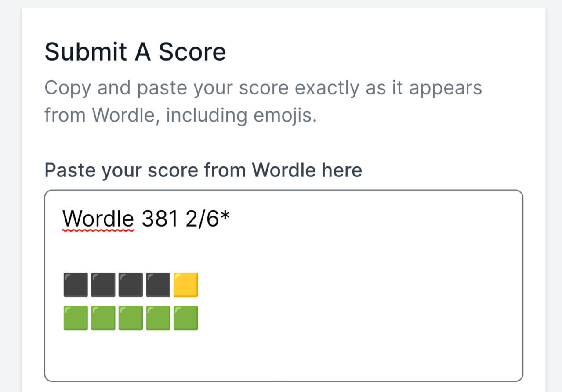Click the last green square in bottom row
This screenshot has width=562, height=392.
pyautogui.click(x=185, y=318)
